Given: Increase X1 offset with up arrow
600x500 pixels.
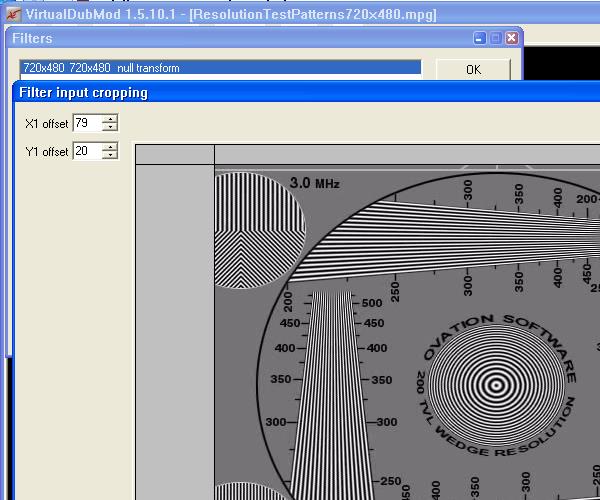Looking at the screenshot, I should coord(110,119).
